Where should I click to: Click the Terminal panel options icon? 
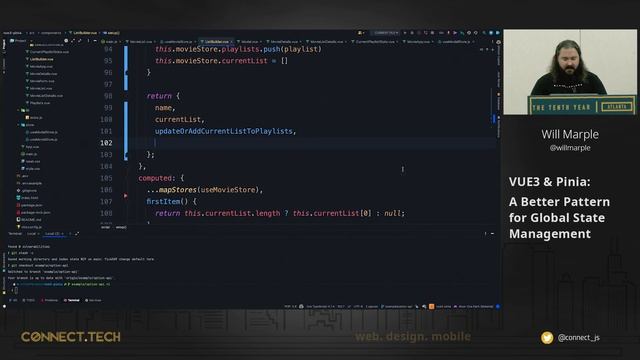485,234
